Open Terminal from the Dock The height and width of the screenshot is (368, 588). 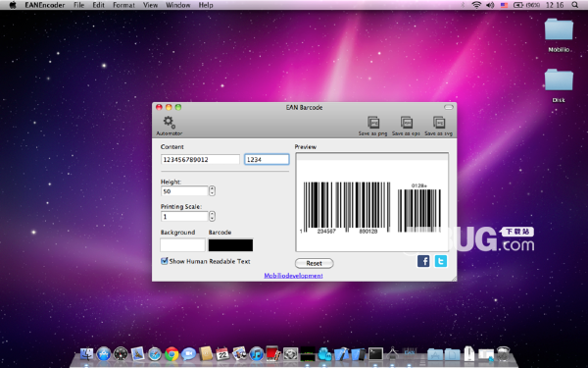tap(375, 354)
